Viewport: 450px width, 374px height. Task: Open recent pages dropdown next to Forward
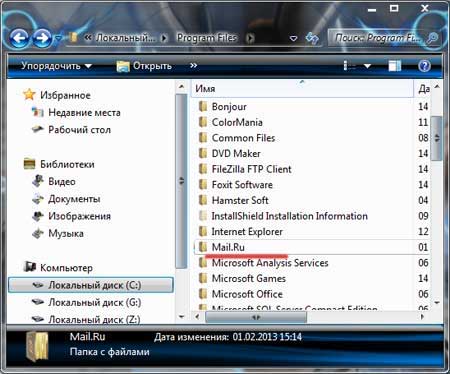click(x=58, y=38)
